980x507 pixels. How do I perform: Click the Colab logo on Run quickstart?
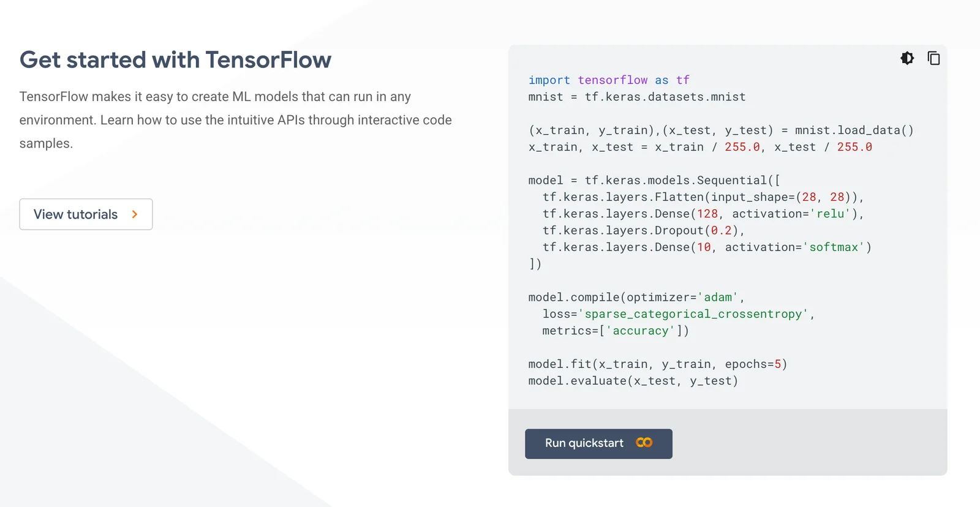(644, 443)
